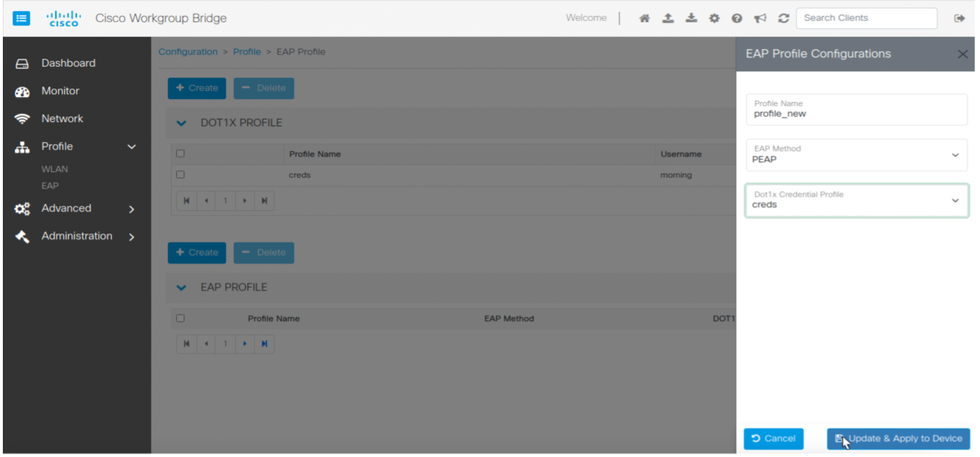The height and width of the screenshot is (457, 980).
Task: Collapse the EAP PROFILE section
Action: point(181,288)
